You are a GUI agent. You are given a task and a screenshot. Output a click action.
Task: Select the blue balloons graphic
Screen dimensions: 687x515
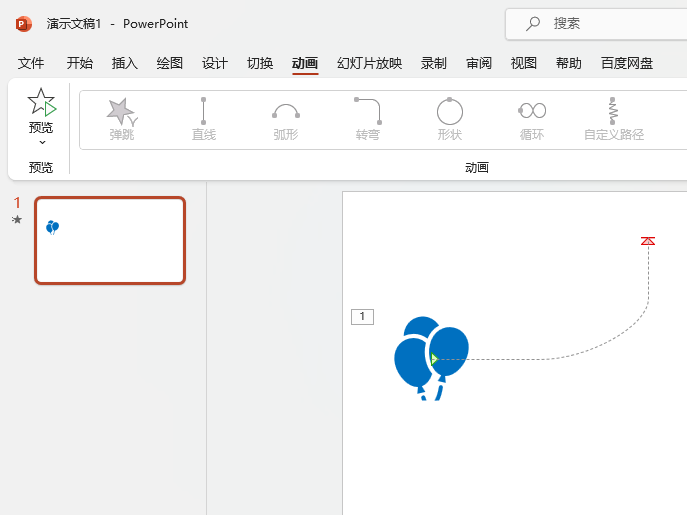431,358
